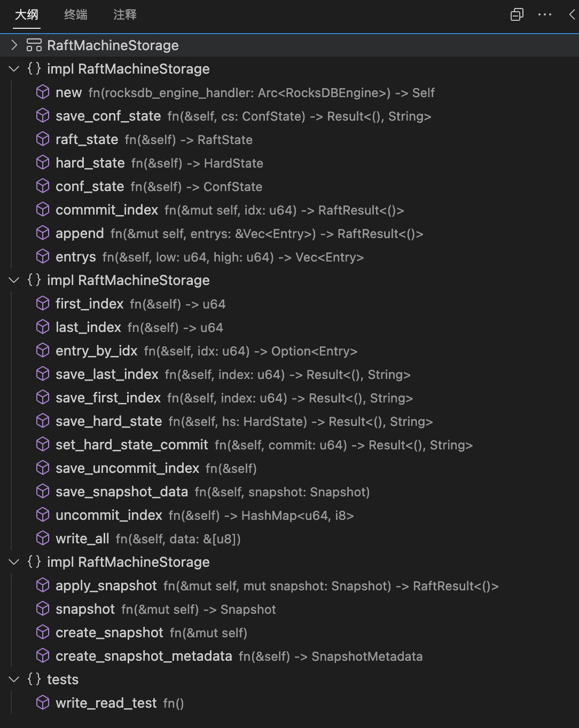Click the chevron arrow at panel's right edge
Viewport: 579px width, 728px height.
coord(572,14)
